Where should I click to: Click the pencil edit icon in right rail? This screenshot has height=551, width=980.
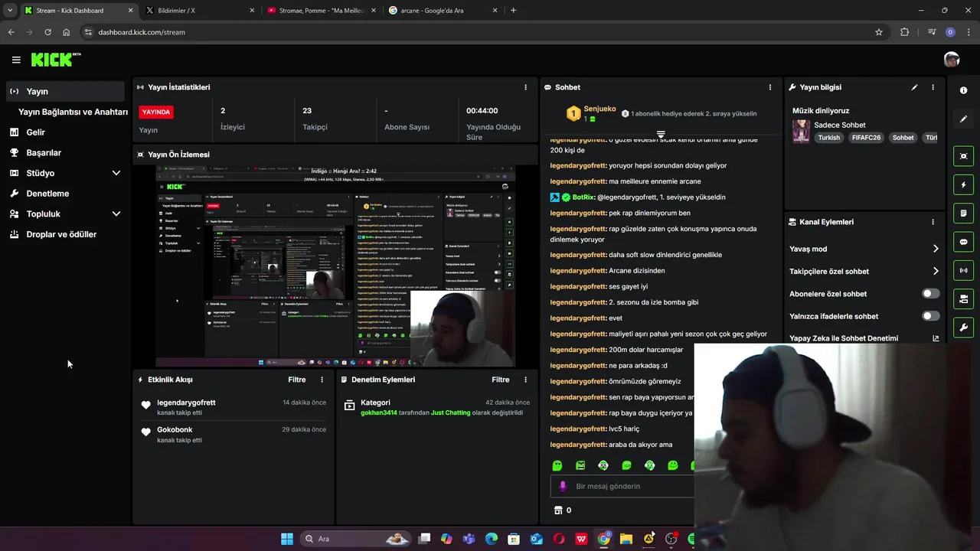[963, 119]
